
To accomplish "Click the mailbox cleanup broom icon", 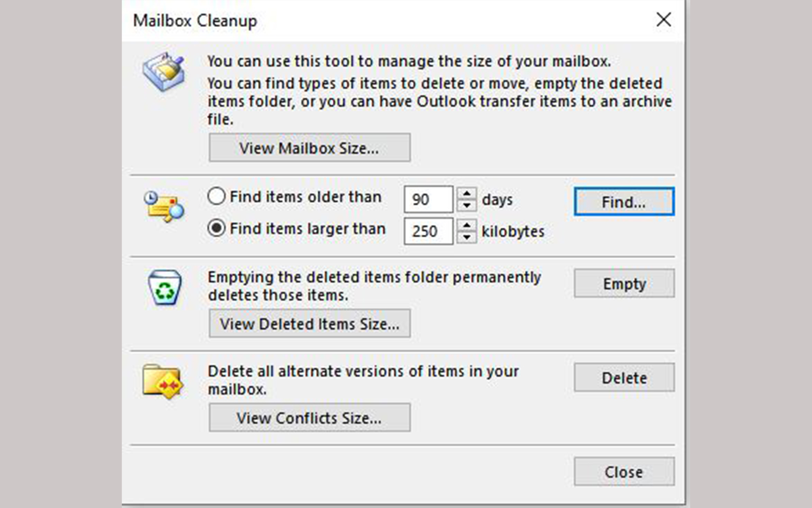I will click(x=163, y=72).
